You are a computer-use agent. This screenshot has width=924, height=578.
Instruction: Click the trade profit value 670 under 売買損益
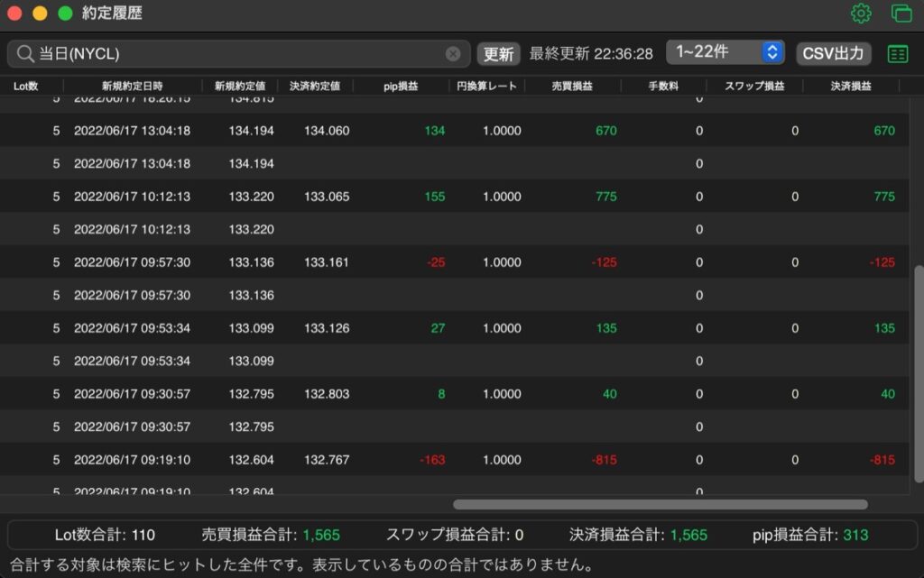pos(605,131)
